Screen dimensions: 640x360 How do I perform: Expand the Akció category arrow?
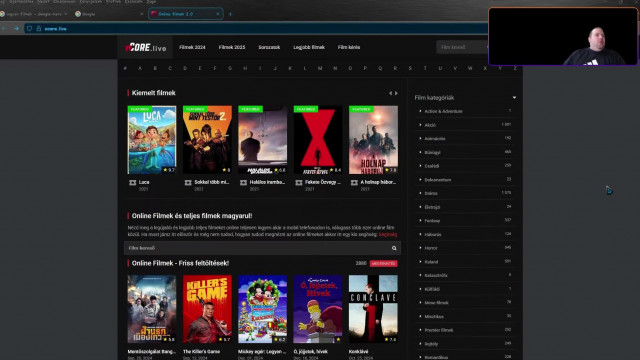click(x=420, y=125)
